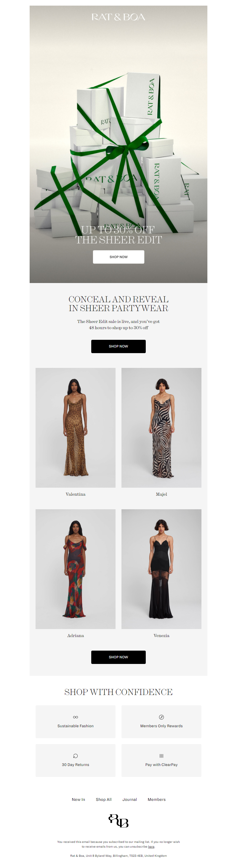Open the Members footer link

click(x=157, y=799)
